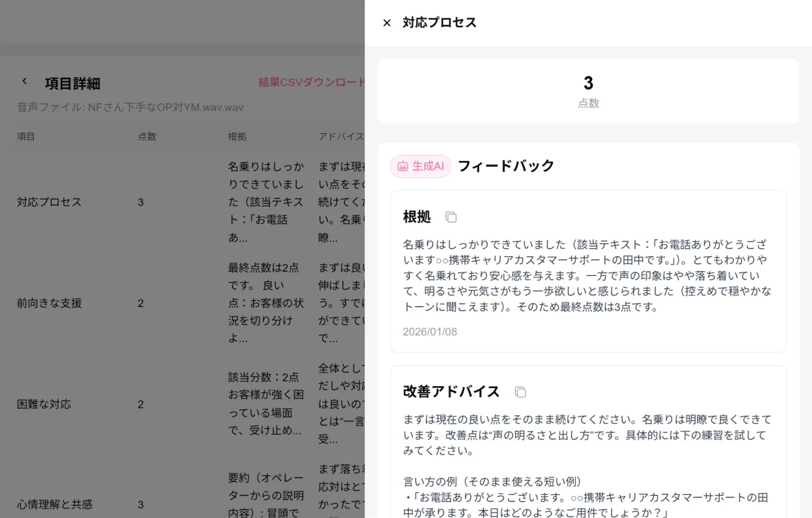Image resolution: width=812 pixels, height=518 pixels.
Task: Open the 前向きな支援 item row
Action: [x=49, y=303]
